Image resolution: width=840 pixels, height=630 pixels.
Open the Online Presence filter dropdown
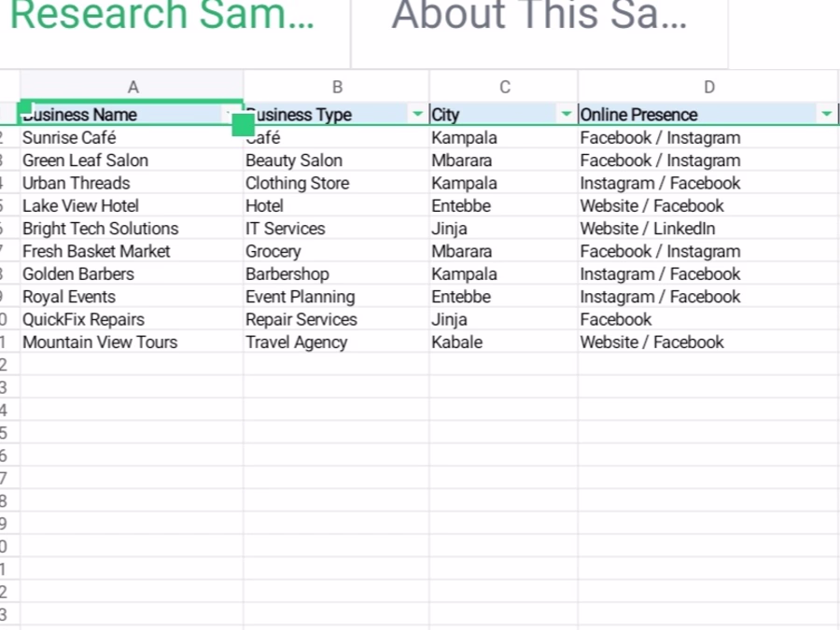[826, 114]
